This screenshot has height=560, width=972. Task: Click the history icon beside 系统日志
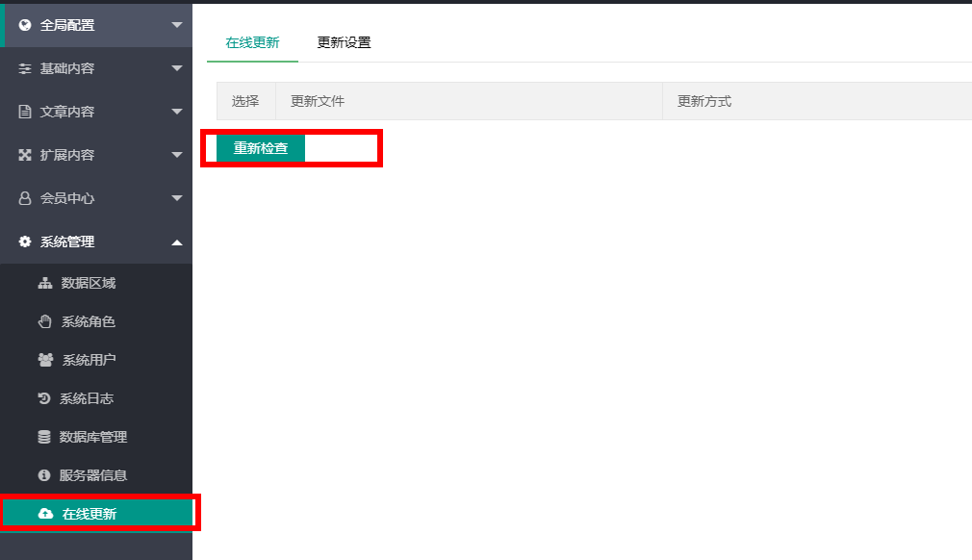tap(44, 398)
